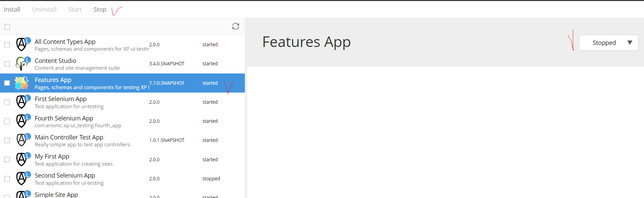This screenshot has height=198, width=644.
Task: Click the First Selenium App application icon
Action: point(21,102)
